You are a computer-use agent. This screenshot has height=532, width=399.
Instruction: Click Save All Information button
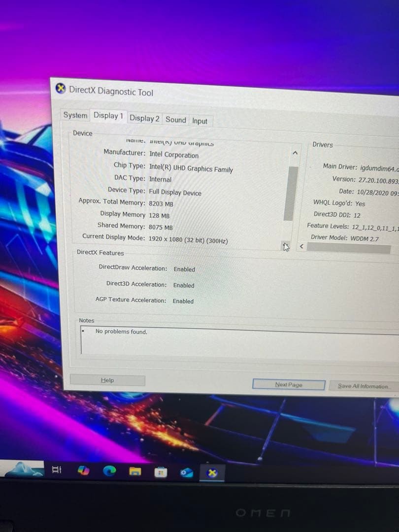click(x=363, y=386)
